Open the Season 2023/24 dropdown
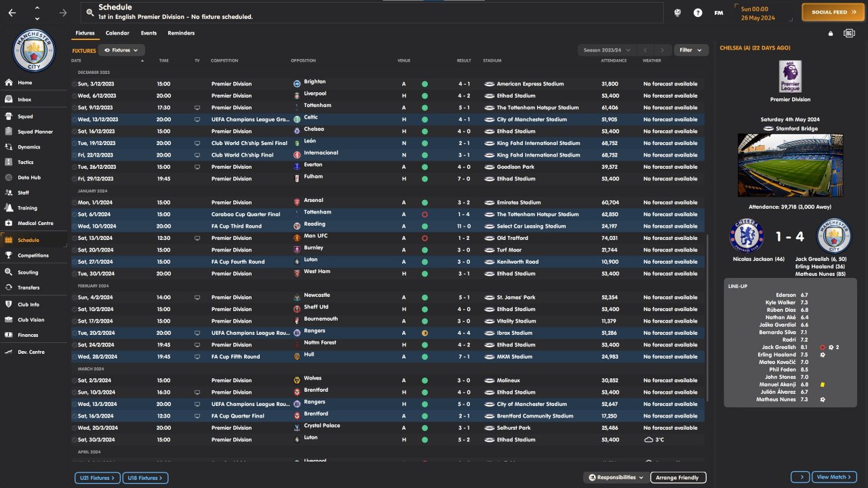Viewport: 868px width, 488px height. 608,50
